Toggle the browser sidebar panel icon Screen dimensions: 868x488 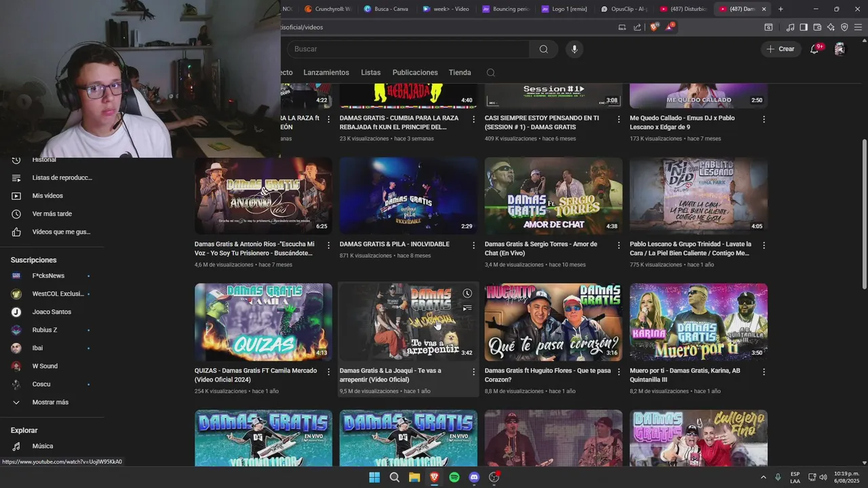click(x=804, y=27)
